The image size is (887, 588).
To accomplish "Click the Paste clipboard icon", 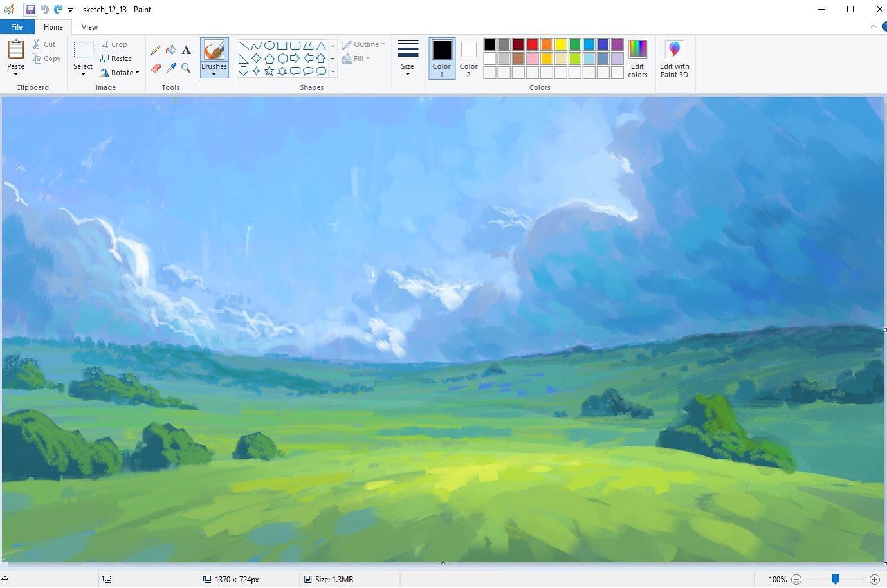I will 16,50.
